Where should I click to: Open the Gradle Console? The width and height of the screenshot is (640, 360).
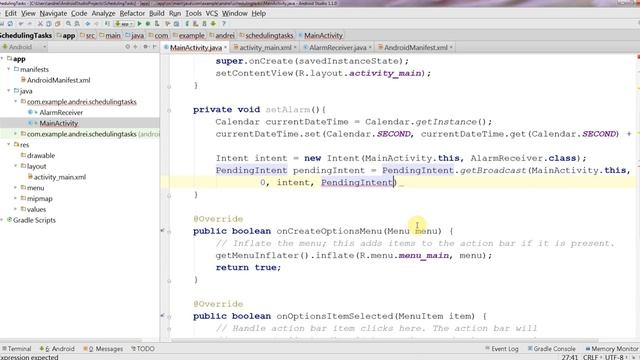pos(551,349)
